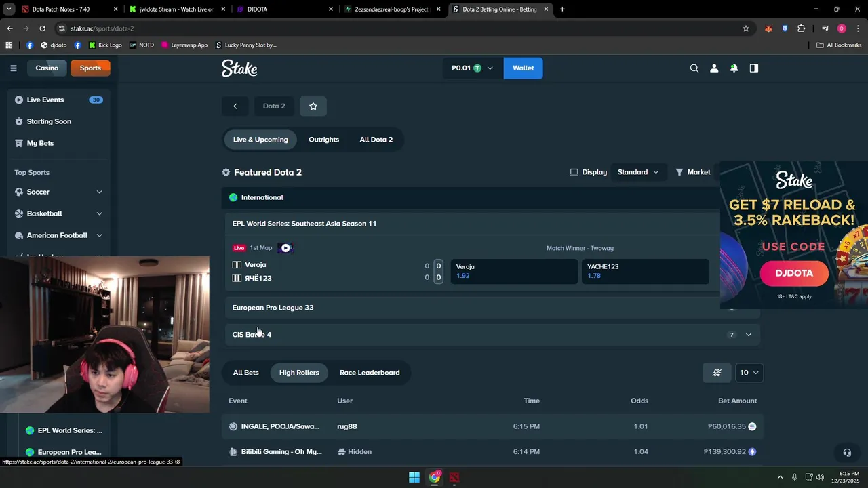This screenshot has height=488, width=868.
Task: Open Chrome apps grid icon
Action: pos(9,45)
